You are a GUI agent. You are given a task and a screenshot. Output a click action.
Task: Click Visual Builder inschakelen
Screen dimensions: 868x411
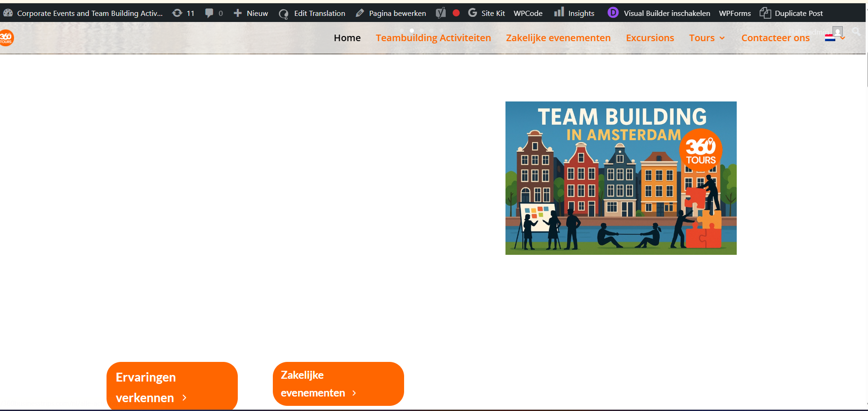pyautogui.click(x=667, y=13)
